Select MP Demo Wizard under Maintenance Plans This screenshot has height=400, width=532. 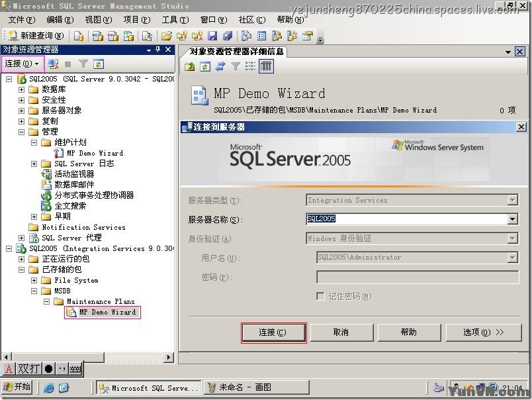pyautogui.click(x=103, y=312)
